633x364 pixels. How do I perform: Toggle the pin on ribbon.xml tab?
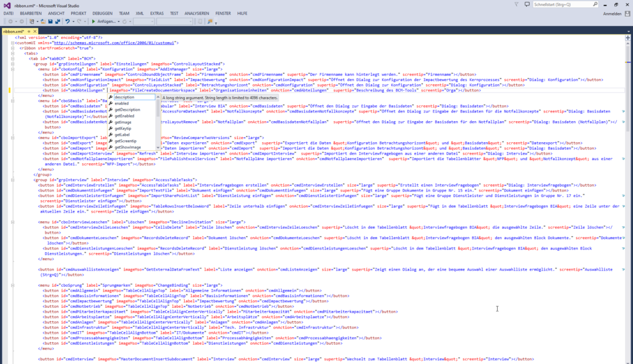click(x=28, y=31)
